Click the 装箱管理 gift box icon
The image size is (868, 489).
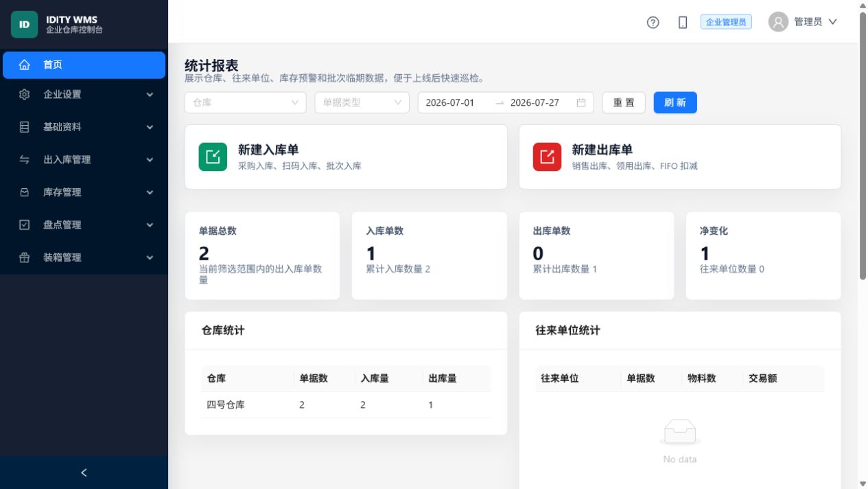(25, 258)
